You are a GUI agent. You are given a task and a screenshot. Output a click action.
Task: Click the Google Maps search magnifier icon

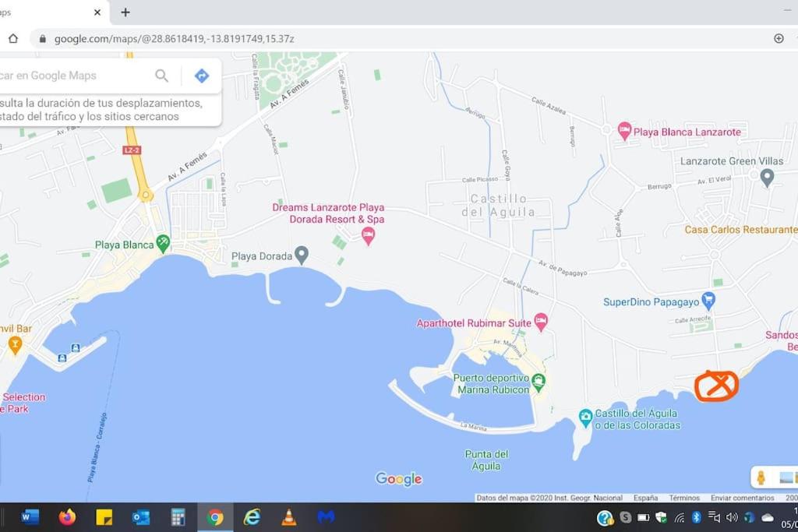(x=161, y=76)
